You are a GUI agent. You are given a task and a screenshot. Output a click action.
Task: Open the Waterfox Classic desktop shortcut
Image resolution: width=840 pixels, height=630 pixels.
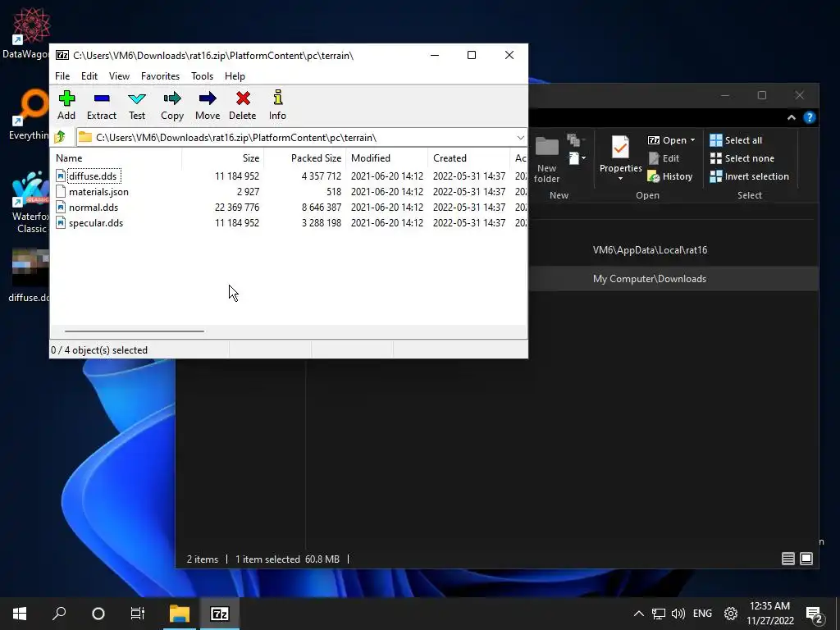[x=30, y=203]
